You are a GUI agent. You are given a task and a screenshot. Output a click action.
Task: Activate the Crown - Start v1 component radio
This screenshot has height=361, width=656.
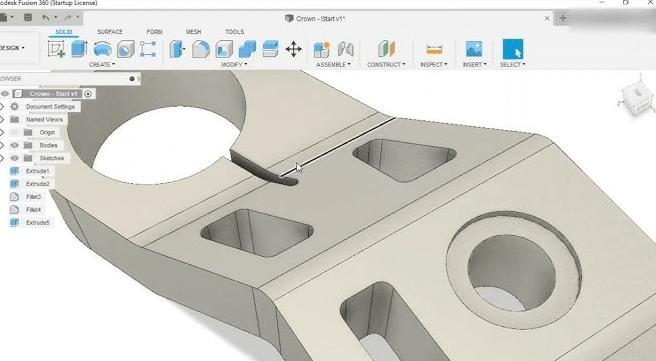pyautogui.click(x=88, y=94)
